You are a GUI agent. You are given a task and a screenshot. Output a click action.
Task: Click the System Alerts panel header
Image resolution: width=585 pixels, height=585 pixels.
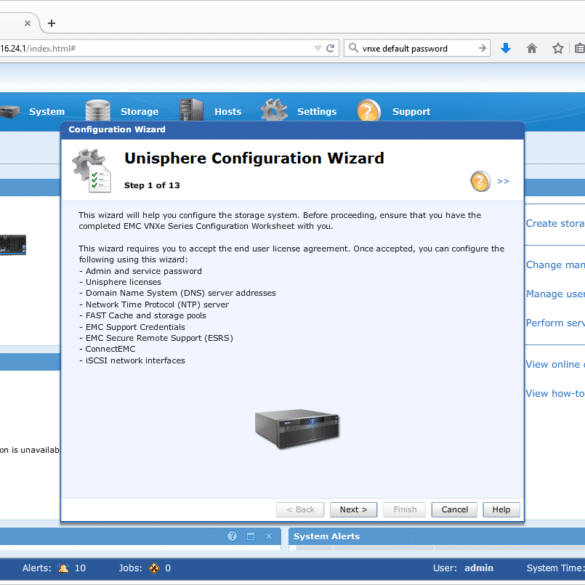click(437, 536)
